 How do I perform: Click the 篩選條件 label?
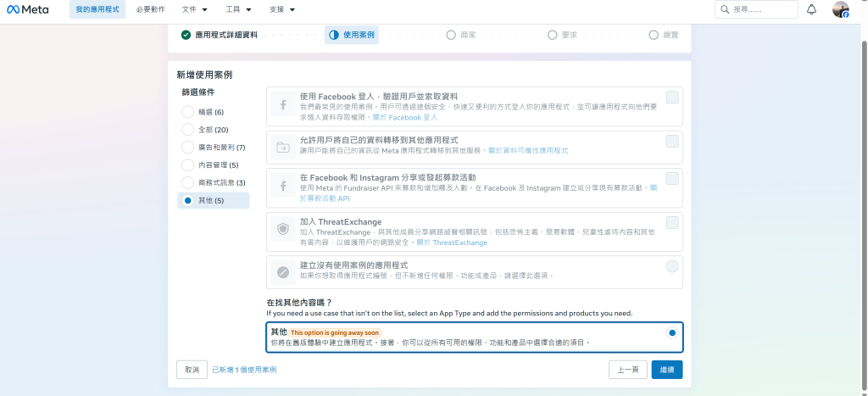click(x=198, y=92)
